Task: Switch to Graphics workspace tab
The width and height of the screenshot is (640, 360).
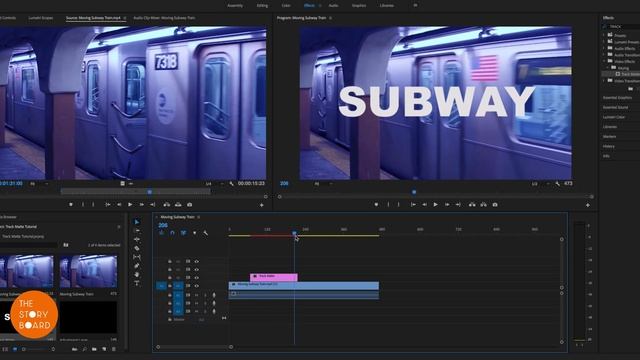Action: [359, 6]
